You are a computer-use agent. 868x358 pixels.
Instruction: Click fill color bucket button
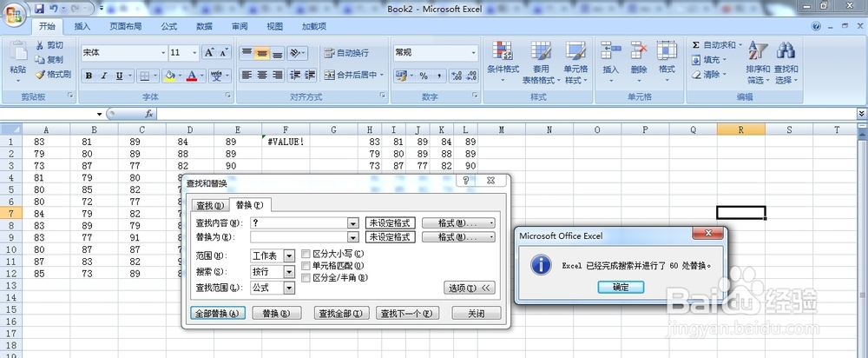[x=170, y=76]
